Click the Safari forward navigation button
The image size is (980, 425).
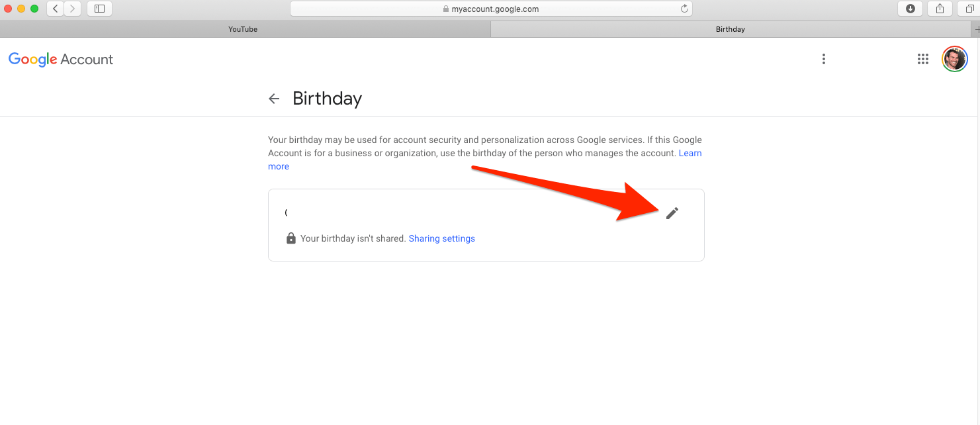[73, 9]
